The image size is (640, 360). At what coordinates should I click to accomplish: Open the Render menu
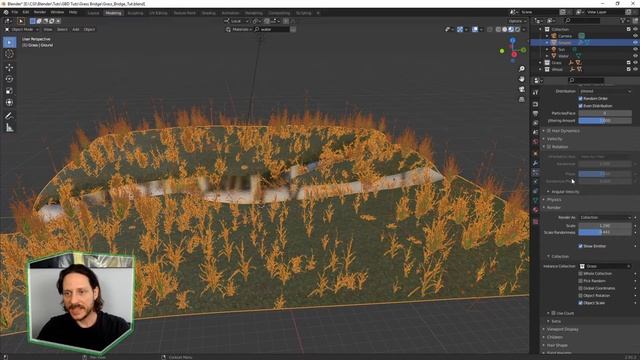click(x=40, y=12)
